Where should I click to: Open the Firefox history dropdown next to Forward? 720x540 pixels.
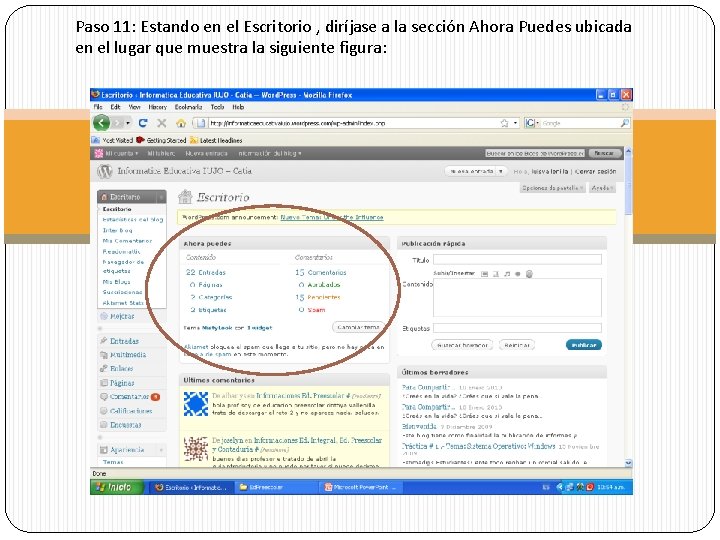(128, 123)
